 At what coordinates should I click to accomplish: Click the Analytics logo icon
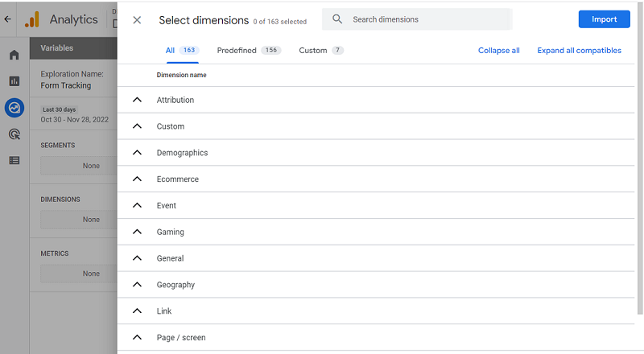click(x=32, y=19)
